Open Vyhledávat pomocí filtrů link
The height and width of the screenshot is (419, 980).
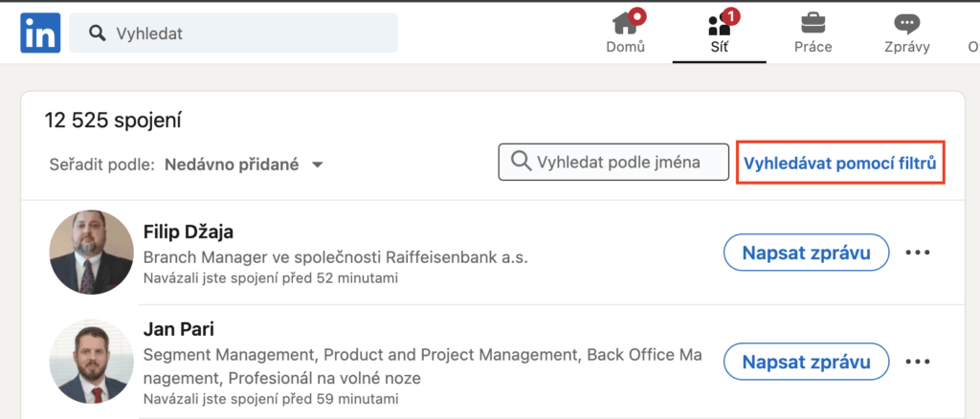pos(840,163)
